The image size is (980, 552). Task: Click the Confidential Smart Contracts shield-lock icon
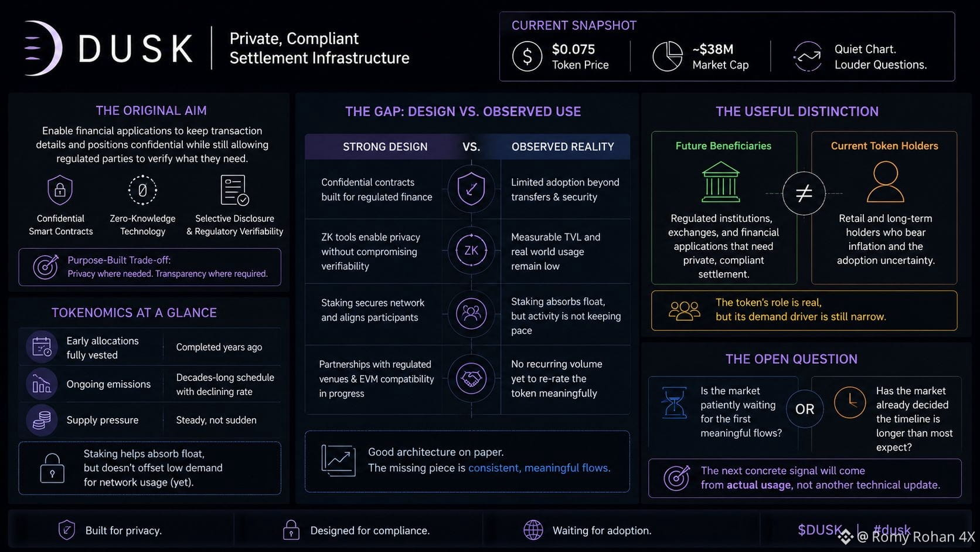[x=60, y=190]
